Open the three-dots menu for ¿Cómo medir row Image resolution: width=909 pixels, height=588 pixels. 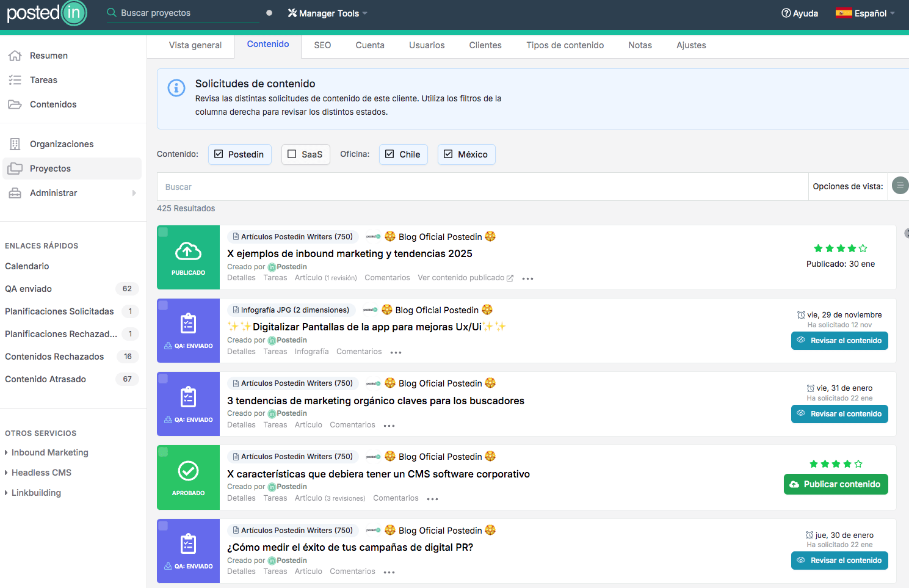click(x=389, y=573)
